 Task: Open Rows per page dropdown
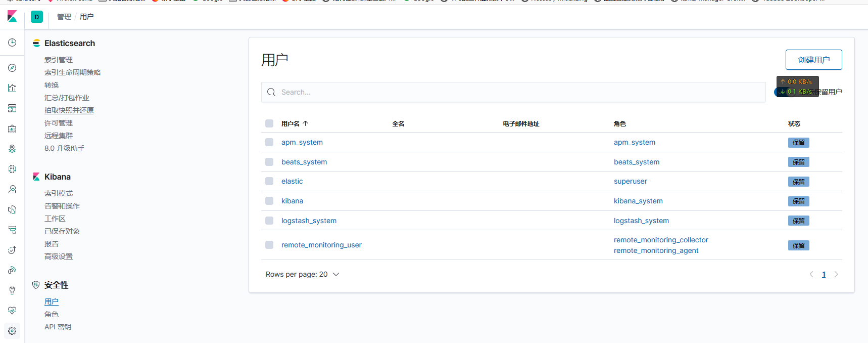[302, 274]
